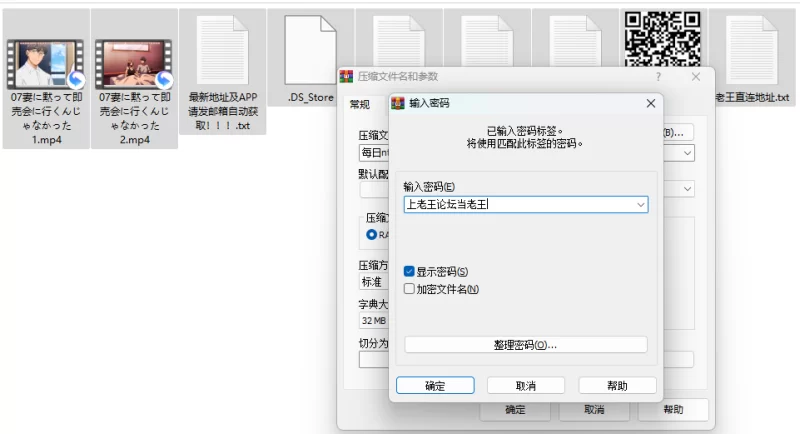Screen dimensions: 800x434
Task: Click the question mark help icon
Action: [x=658, y=77]
